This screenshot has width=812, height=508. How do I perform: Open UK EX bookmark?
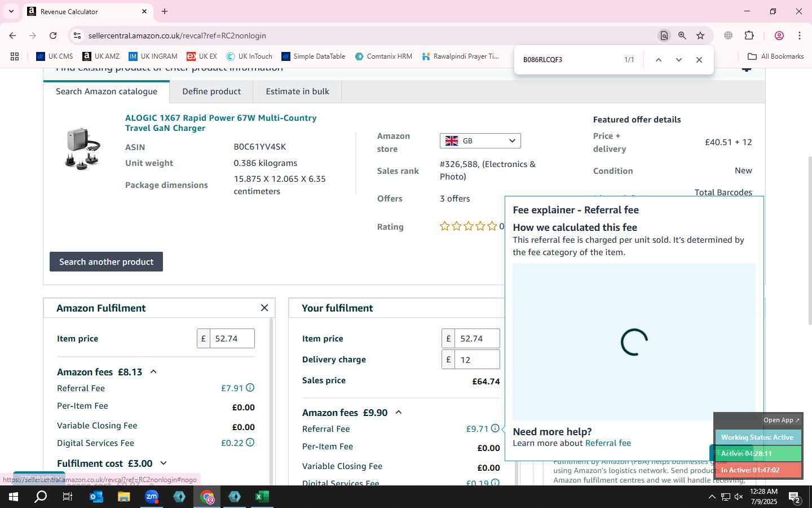point(202,56)
